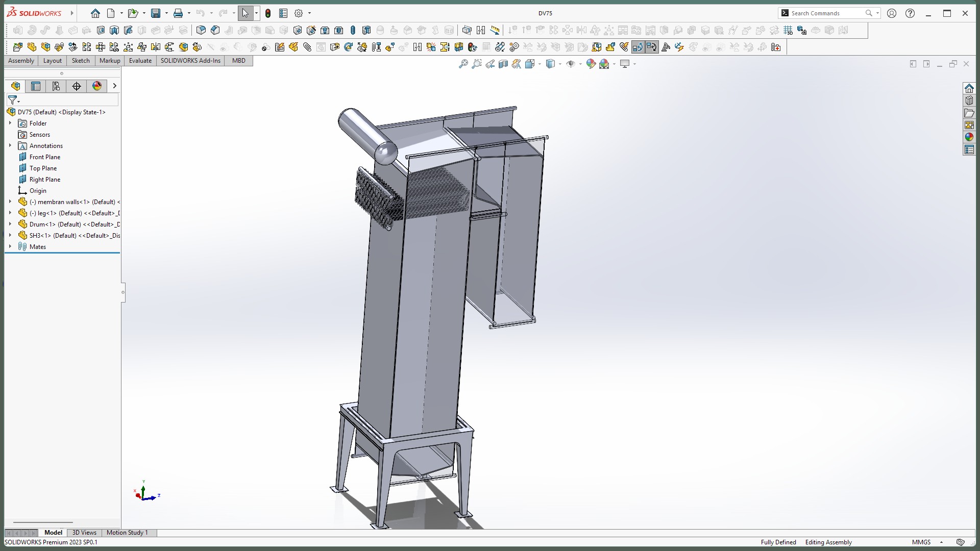Expand the membran walls component
Viewport: 980px width, 551px height.
click(x=10, y=202)
